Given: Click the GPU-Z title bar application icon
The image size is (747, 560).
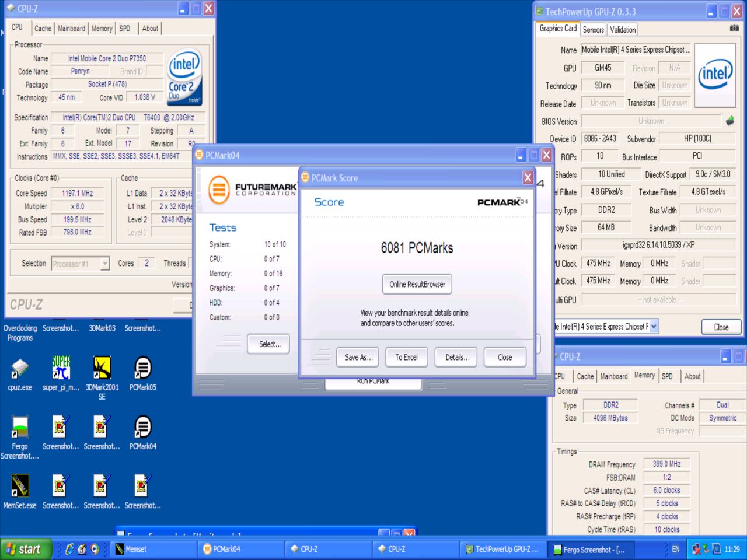Looking at the screenshot, I should 539,11.
